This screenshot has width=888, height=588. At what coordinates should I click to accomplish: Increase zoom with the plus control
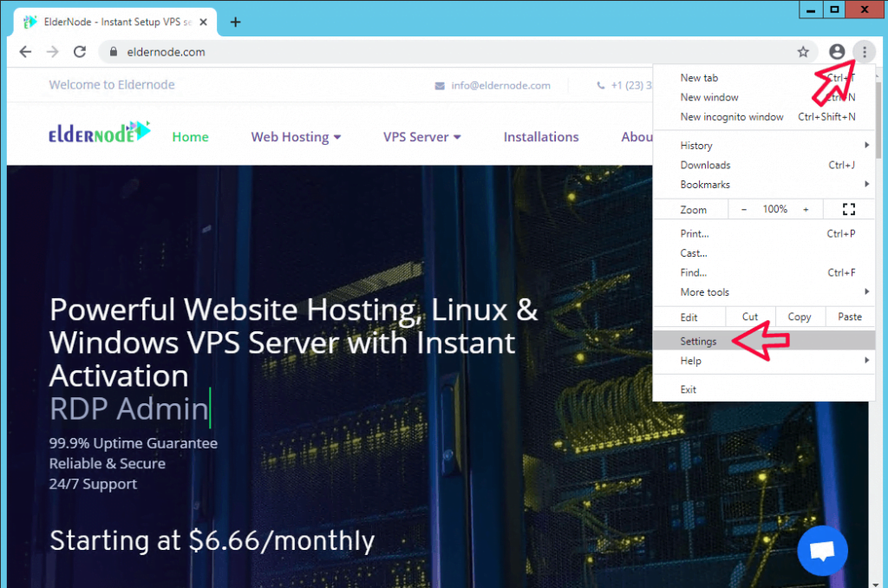tap(806, 209)
